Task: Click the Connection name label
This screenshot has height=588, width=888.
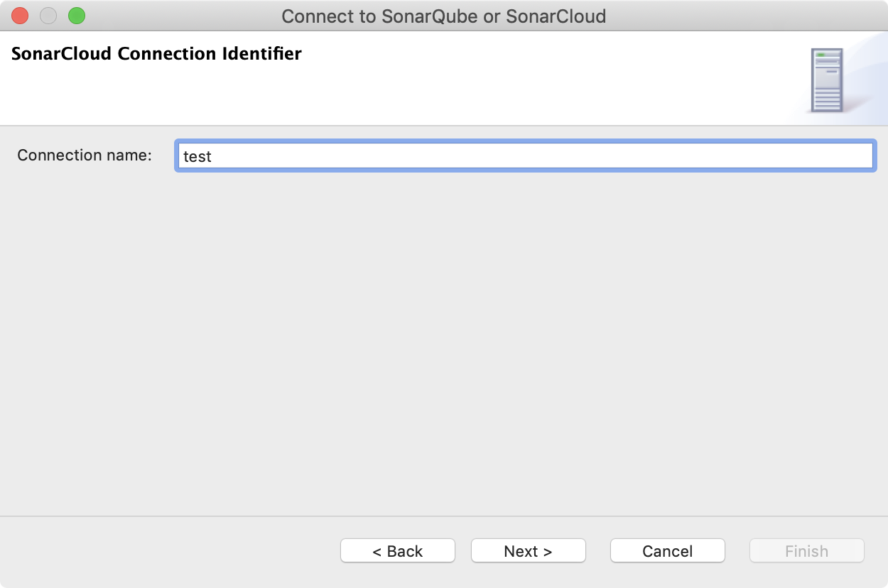Action: [83, 155]
